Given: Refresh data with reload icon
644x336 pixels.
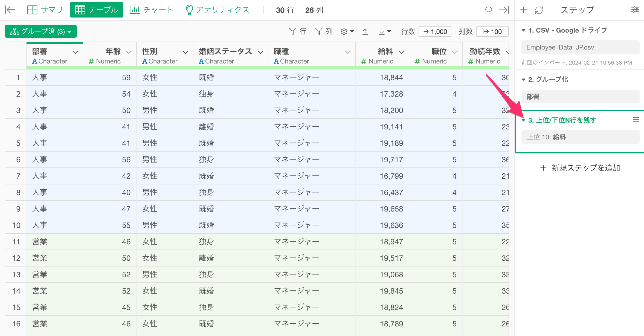Looking at the screenshot, I should click(539, 10).
